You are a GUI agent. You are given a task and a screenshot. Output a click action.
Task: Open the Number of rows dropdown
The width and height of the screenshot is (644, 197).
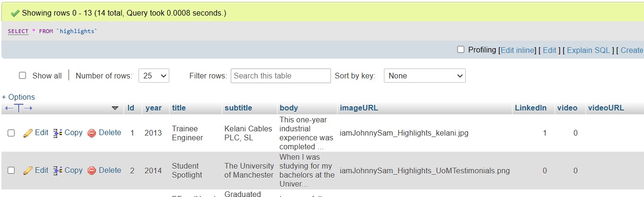pyautogui.click(x=154, y=76)
